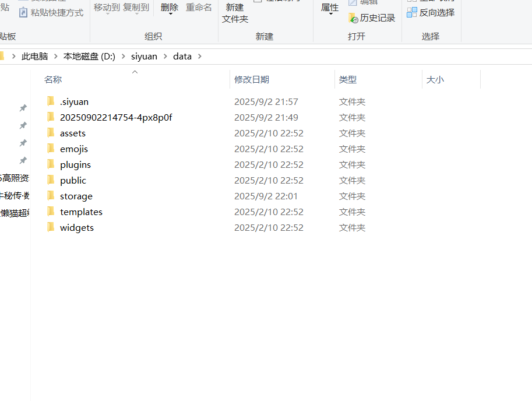Image resolution: width=532 pixels, height=401 pixels.
Task: Click the date 2025/9/2 21:49
Action: click(x=266, y=117)
